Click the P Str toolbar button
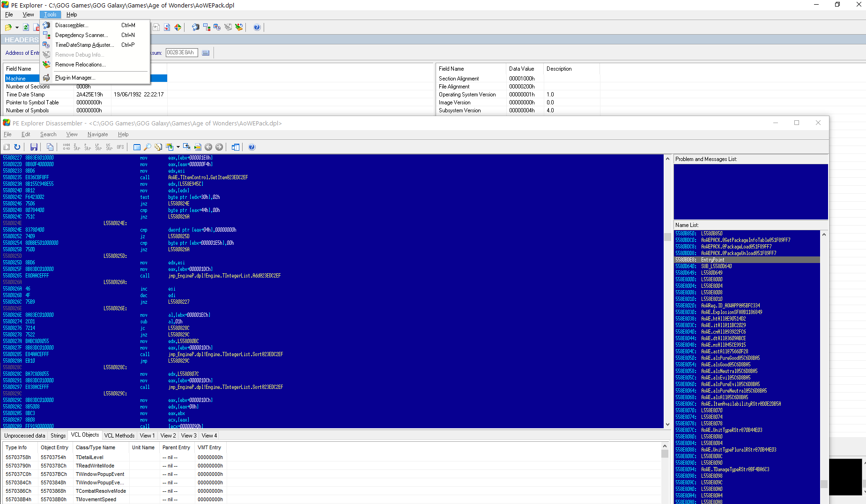Screen dimensions: 866x504 coord(88,147)
